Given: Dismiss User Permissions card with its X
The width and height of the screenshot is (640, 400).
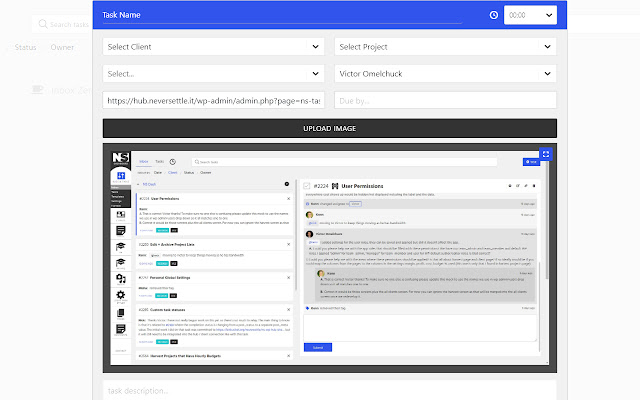Looking at the screenshot, I should click(289, 199).
